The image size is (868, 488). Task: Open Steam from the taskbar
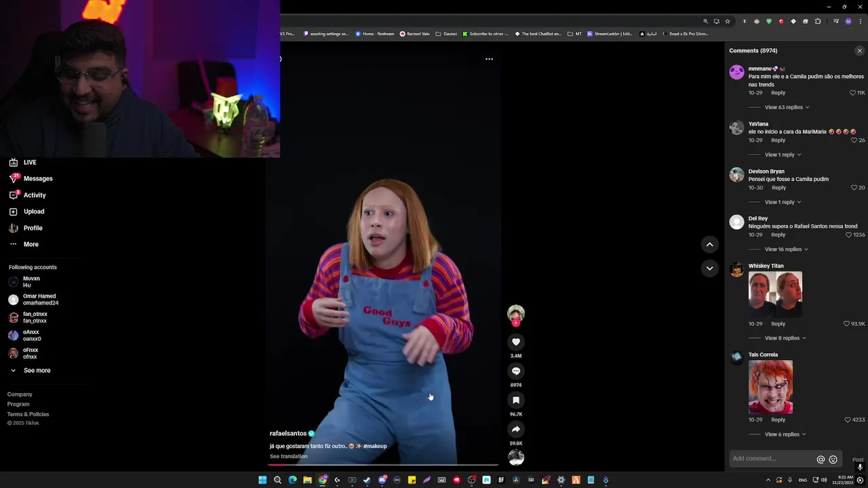(x=367, y=480)
